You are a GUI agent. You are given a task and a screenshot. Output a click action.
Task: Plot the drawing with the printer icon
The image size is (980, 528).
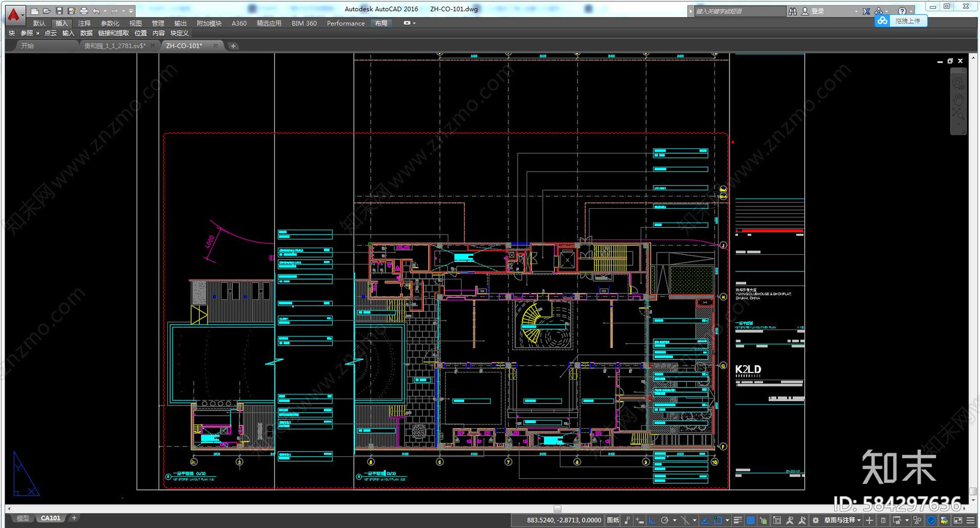(x=84, y=11)
